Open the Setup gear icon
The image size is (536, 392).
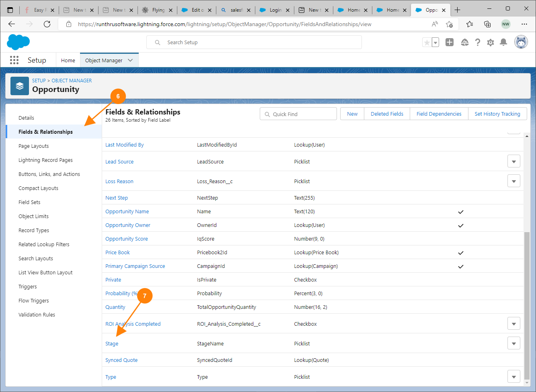coord(490,42)
